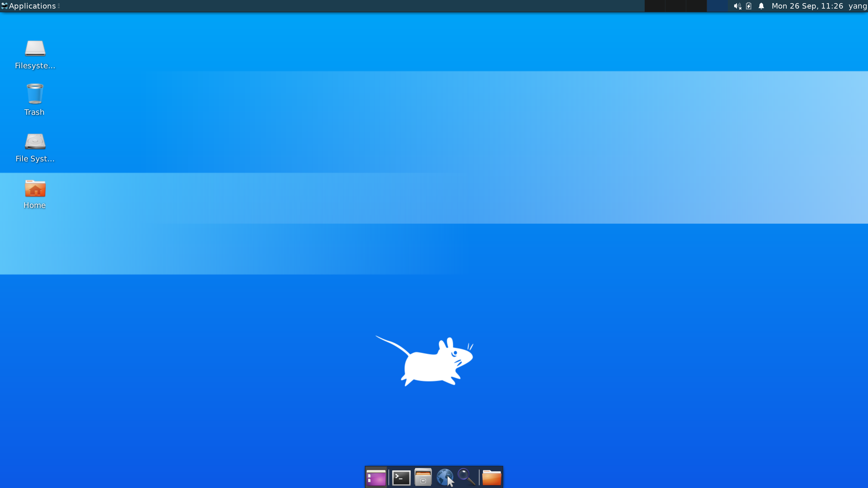Click the muted volume icon
Viewport: 868px width, 488px height.
click(737, 6)
